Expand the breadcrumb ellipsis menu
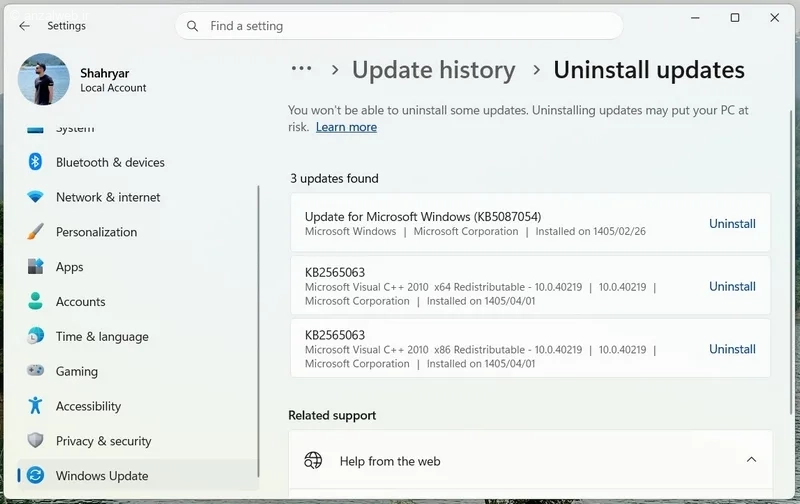This screenshot has width=800, height=504. (302, 68)
